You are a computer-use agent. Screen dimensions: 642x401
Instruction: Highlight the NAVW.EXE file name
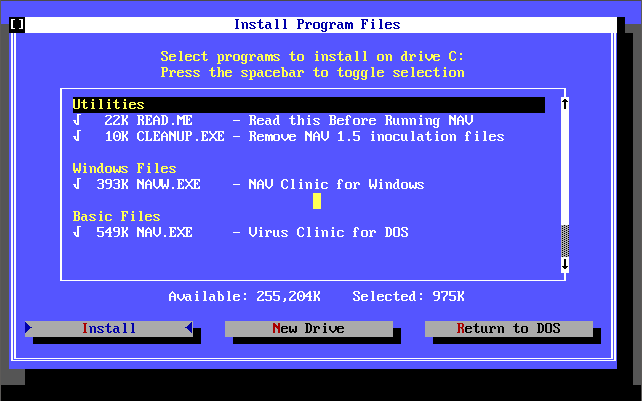tap(168, 184)
